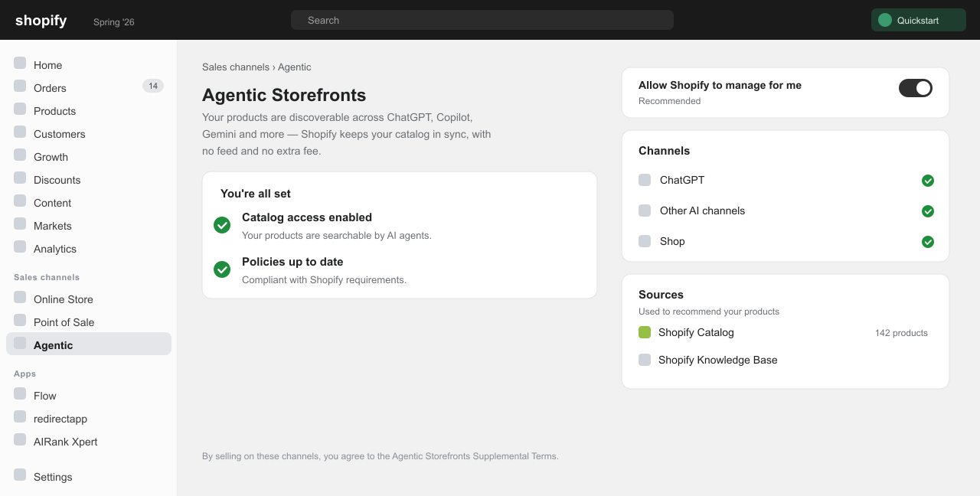Screen dimensions: 980x496
Task: Open Agentic Storefronts Supplemental Terms
Action: coord(475,456)
